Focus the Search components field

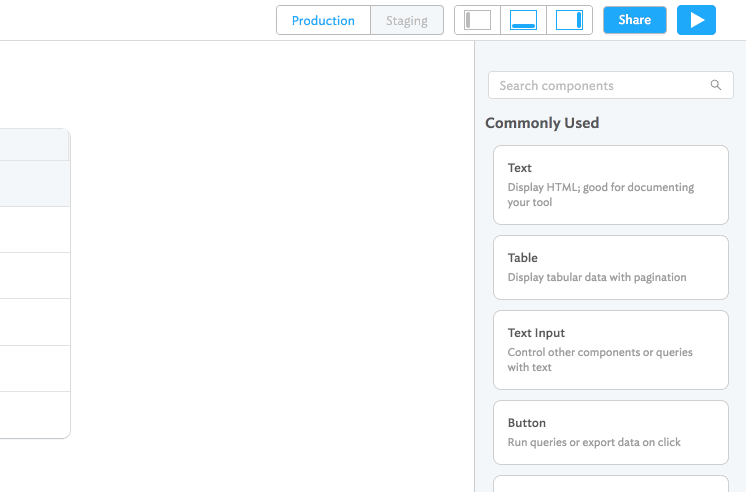(x=600, y=85)
